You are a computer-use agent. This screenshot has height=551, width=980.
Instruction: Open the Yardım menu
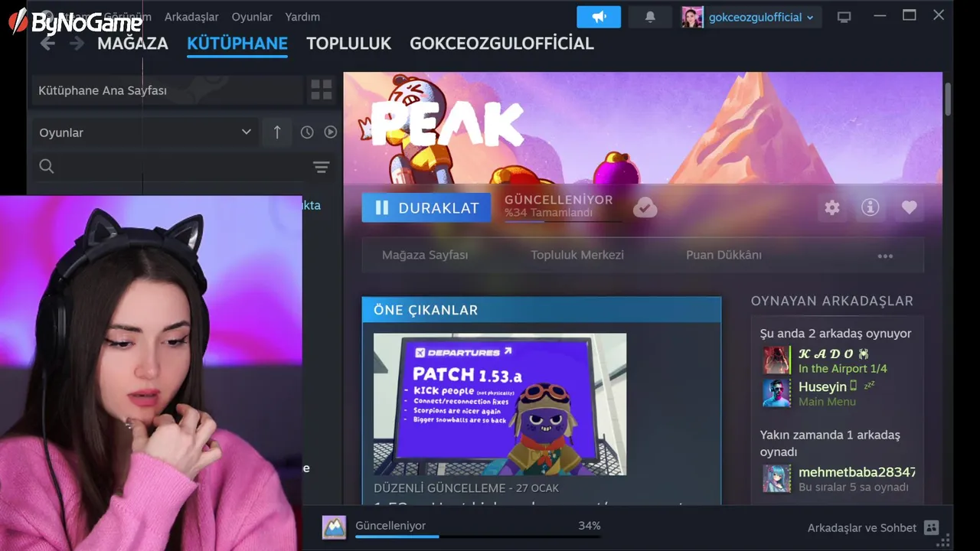(302, 17)
